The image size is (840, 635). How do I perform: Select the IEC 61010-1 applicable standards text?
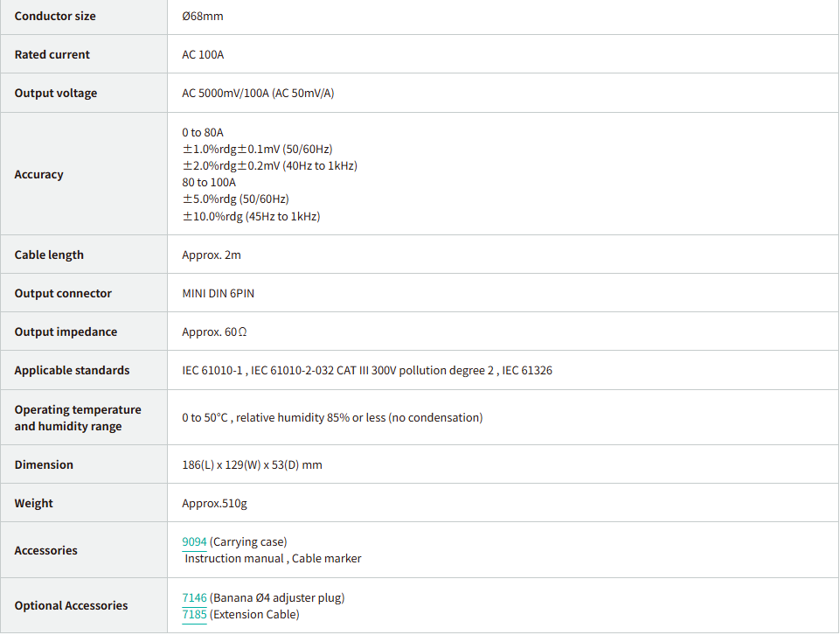pos(213,371)
